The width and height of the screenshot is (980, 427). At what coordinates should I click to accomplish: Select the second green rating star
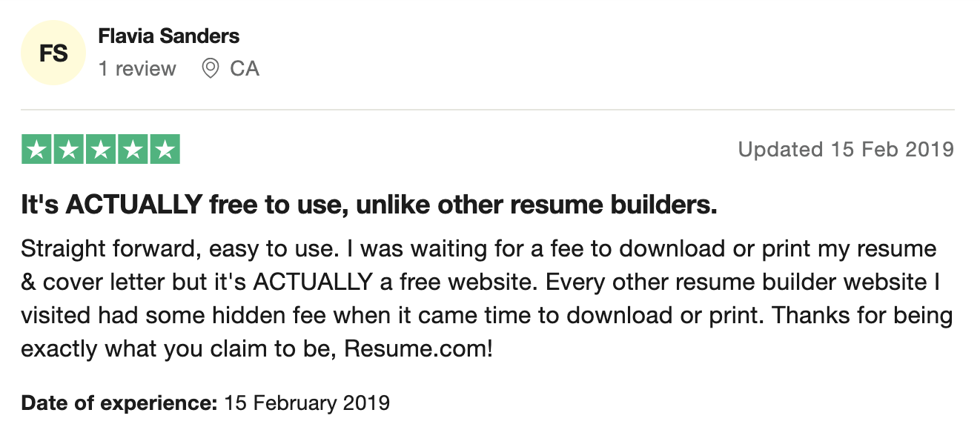pos(69,150)
